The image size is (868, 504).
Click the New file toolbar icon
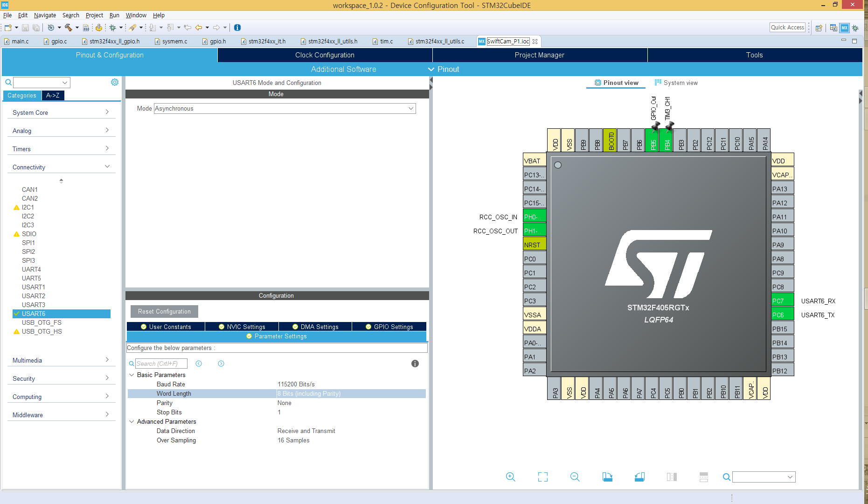[8, 28]
